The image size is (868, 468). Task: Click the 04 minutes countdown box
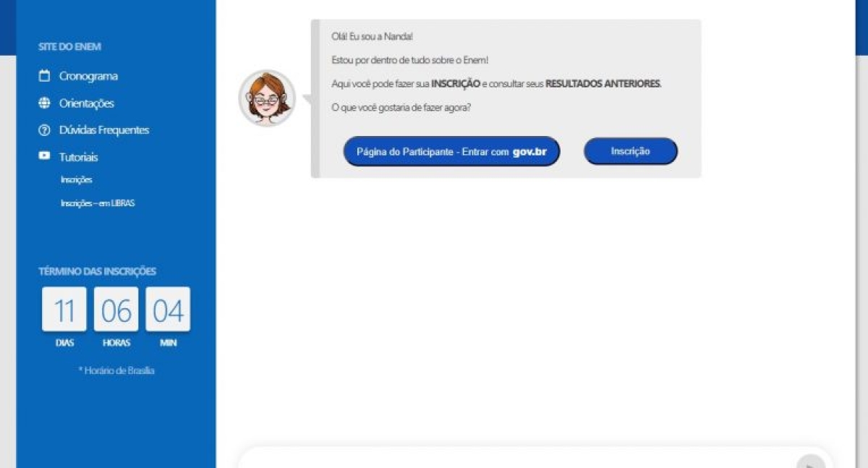(168, 310)
